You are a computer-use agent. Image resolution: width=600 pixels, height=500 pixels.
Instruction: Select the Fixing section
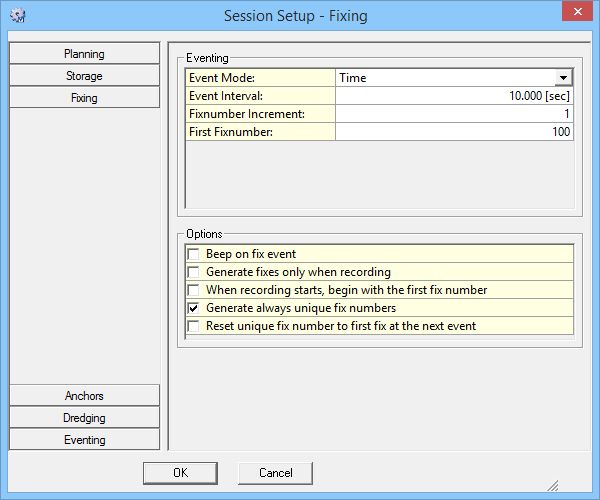pos(84,98)
